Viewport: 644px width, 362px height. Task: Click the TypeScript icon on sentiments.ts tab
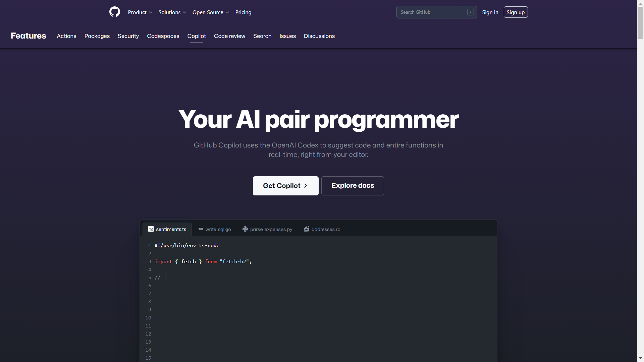(x=151, y=229)
